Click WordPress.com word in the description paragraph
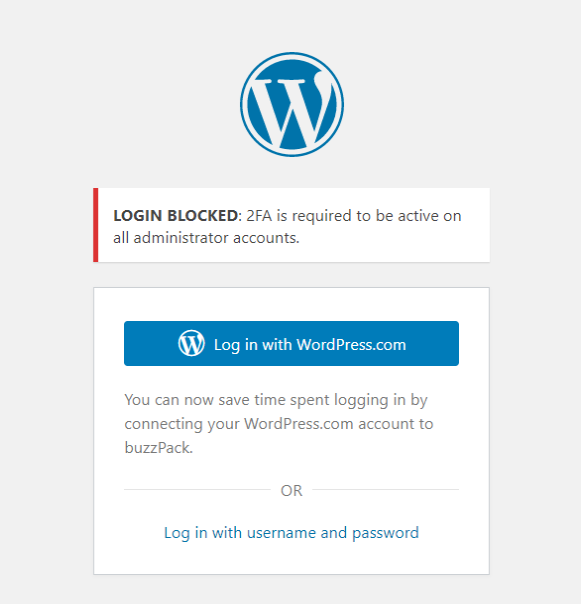581x604 pixels. coord(299,424)
